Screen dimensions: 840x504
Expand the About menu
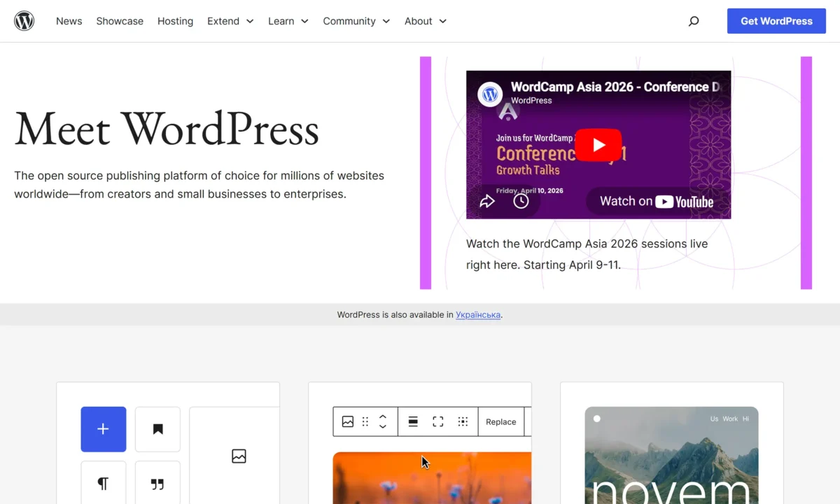pyautogui.click(x=426, y=21)
